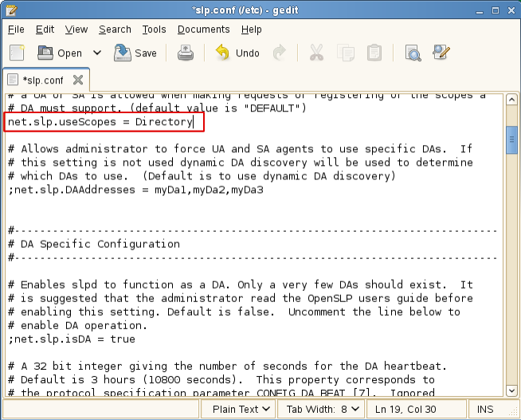Click the scrollbar up arrow
The image size is (521, 420).
pyautogui.click(x=511, y=100)
